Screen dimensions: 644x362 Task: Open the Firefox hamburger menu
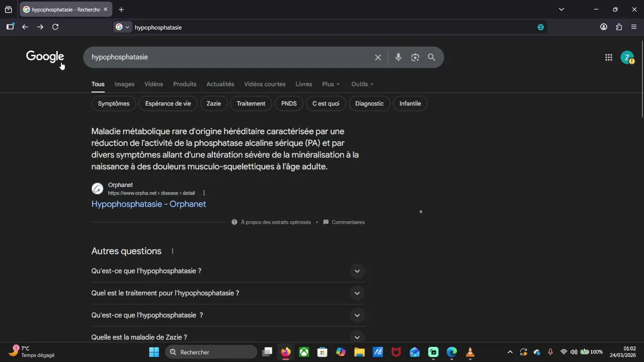634,27
